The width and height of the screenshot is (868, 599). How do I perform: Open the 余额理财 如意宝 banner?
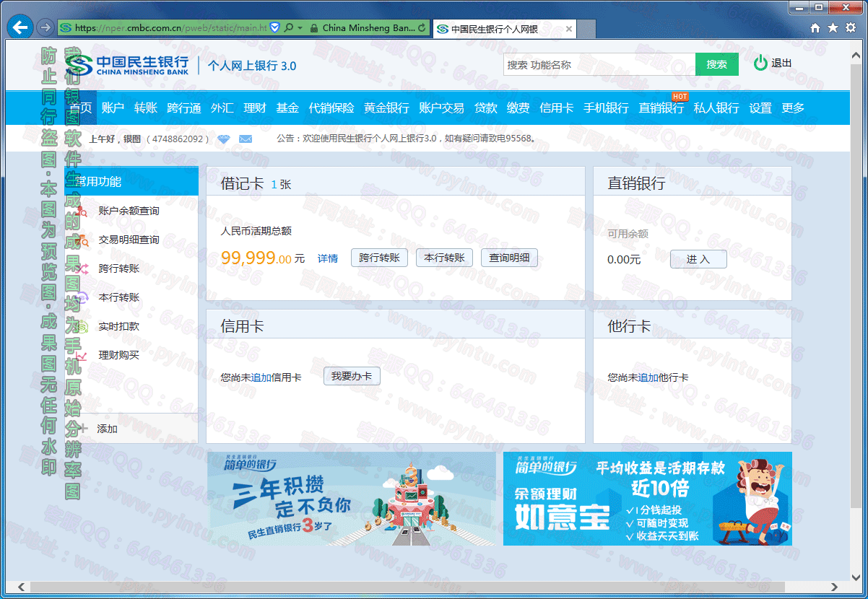tap(648, 499)
